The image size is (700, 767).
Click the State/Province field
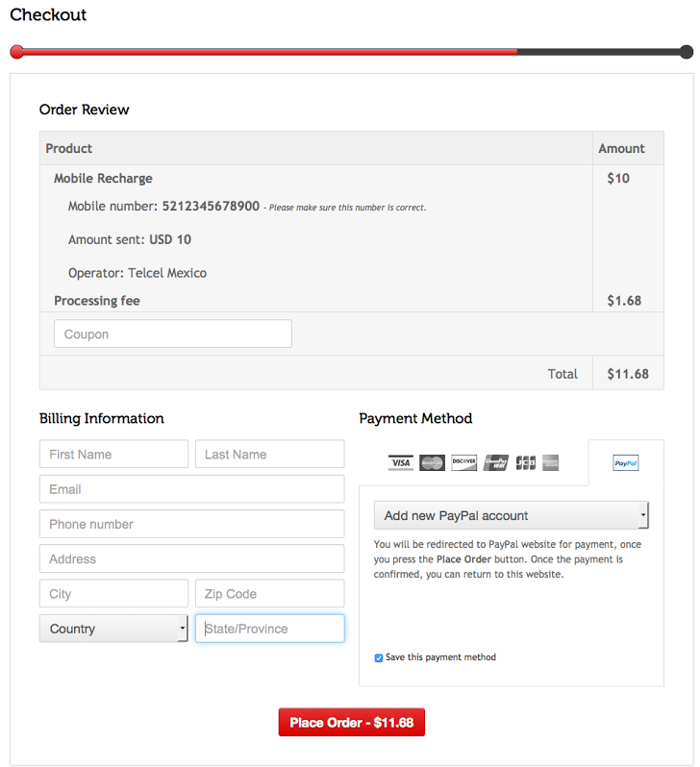(x=270, y=629)
